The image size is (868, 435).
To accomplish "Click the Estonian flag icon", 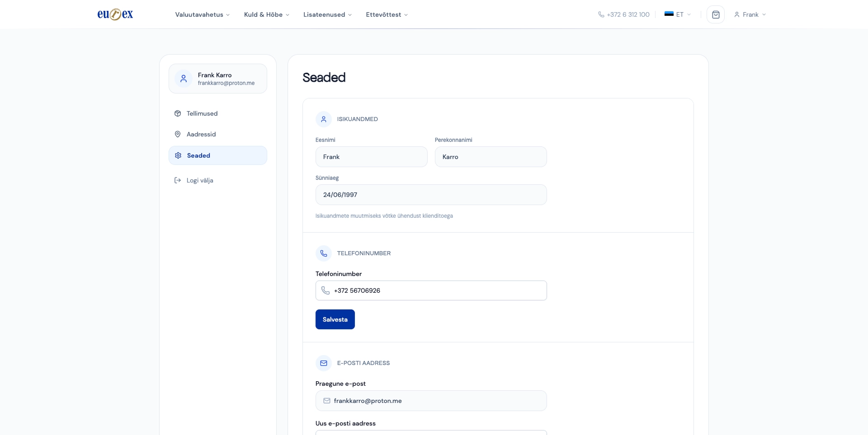I will click(x=669, y=14).
